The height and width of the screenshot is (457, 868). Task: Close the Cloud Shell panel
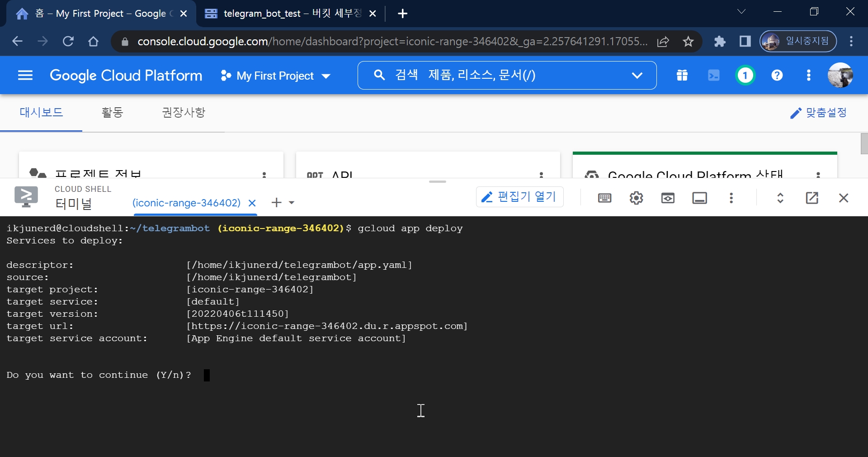click(x=844, y=198)
